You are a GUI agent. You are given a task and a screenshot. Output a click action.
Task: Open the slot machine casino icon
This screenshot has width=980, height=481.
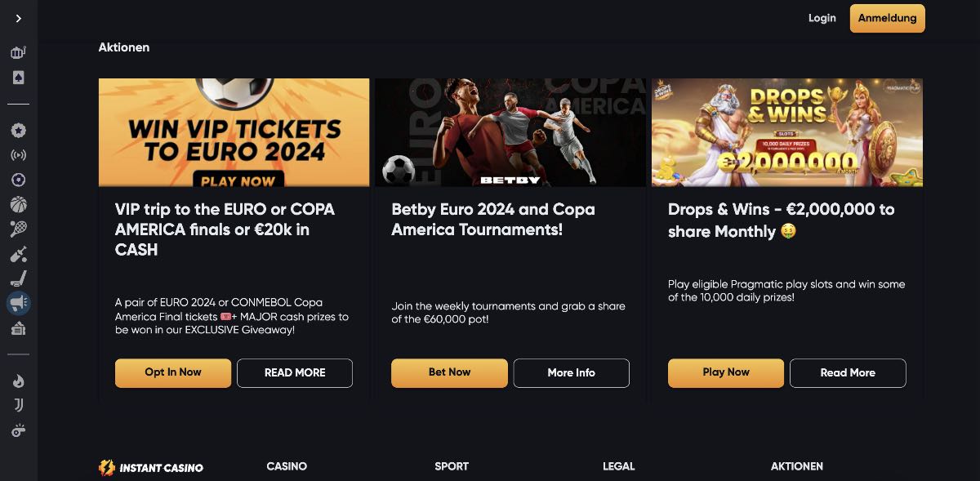tap(18, 53)
